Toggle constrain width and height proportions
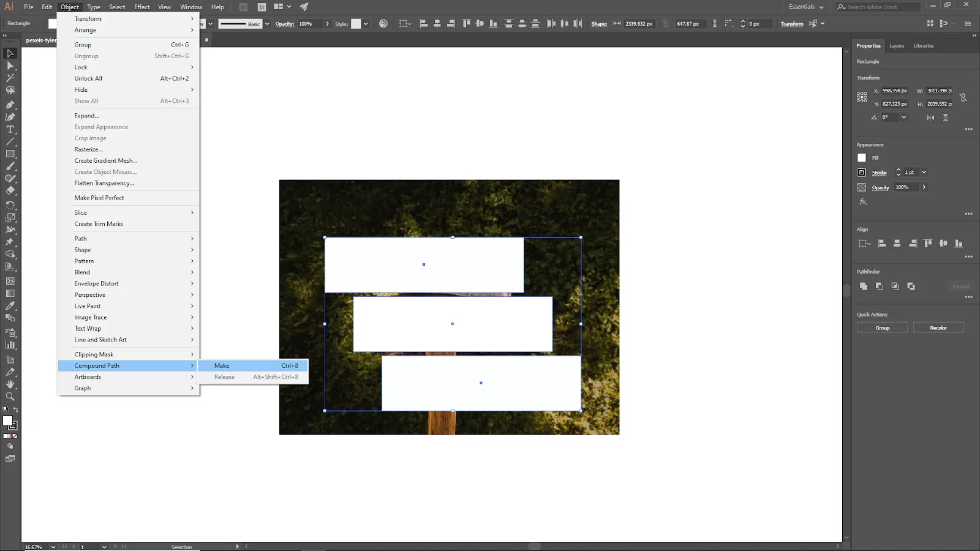This screenshot has height=551, width=980. point(963,97)
